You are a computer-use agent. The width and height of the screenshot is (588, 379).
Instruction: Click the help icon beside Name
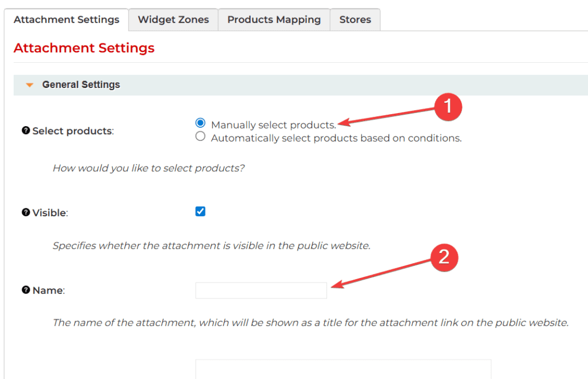tap(26, 290)
